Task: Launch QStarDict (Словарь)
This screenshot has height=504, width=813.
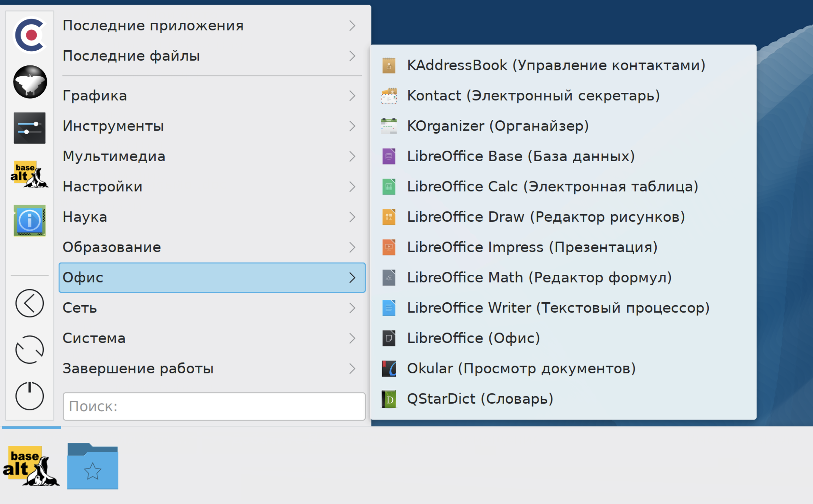Action: click(x=563, y=399)
